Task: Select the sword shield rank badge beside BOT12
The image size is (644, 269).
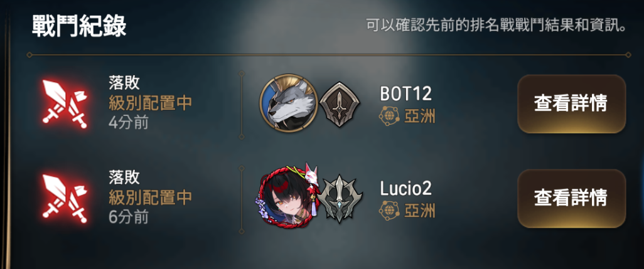Action: click(339, 104)
